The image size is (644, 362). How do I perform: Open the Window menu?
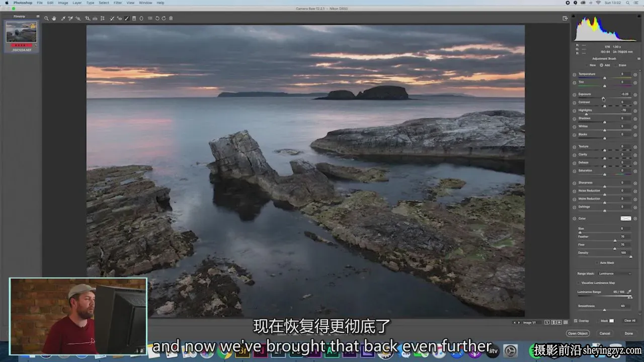coord(145,3)
